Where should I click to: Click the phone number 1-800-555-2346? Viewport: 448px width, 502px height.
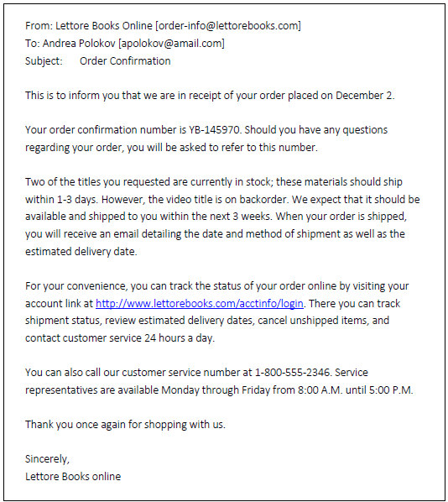click(x=292, y=373)
